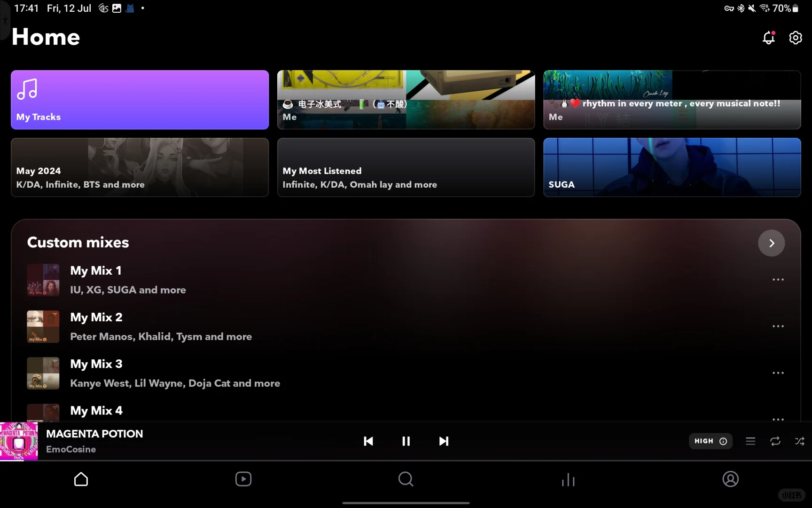Click the Custom mixes heading

pyautogui.click(x=78, y=242)
